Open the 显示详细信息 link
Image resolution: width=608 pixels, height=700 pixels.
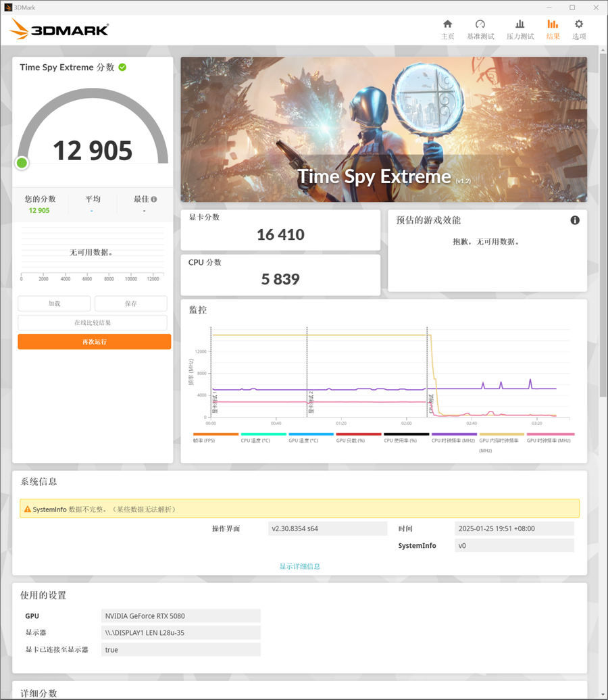(299, 566)
